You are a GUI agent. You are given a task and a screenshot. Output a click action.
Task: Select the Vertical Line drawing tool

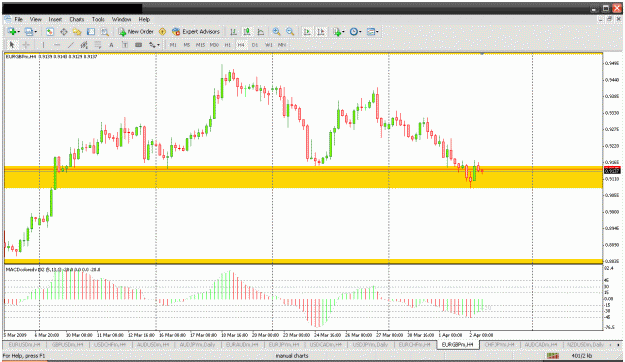click(x=43, y=45)
